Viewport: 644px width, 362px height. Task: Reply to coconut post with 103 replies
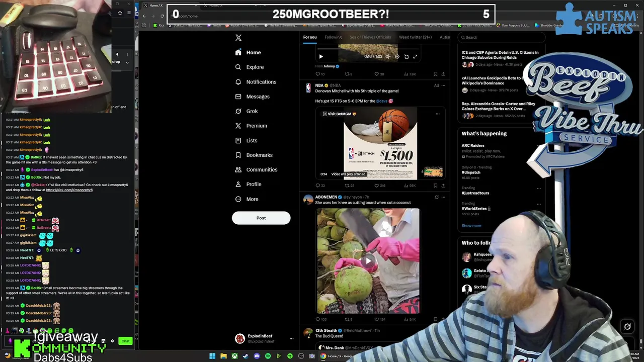pyautogui.click(x=321, y=319)
